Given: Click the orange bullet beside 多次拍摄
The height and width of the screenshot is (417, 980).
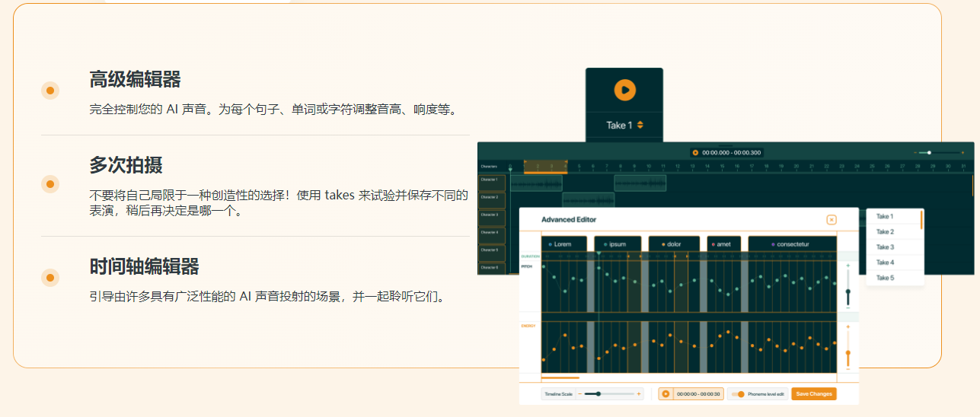Looking at the screenshot, I should coord(50,184).
